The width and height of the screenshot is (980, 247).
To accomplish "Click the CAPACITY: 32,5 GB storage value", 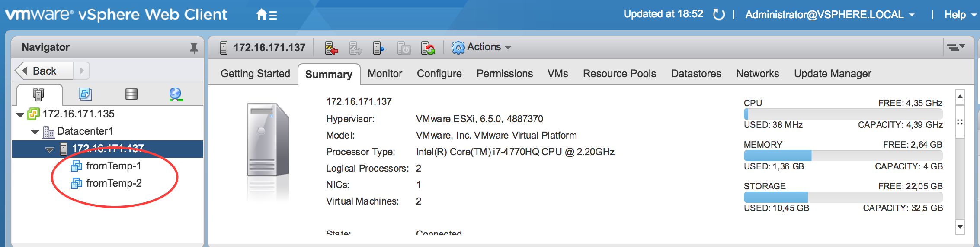I will click(x=903, y=208).
